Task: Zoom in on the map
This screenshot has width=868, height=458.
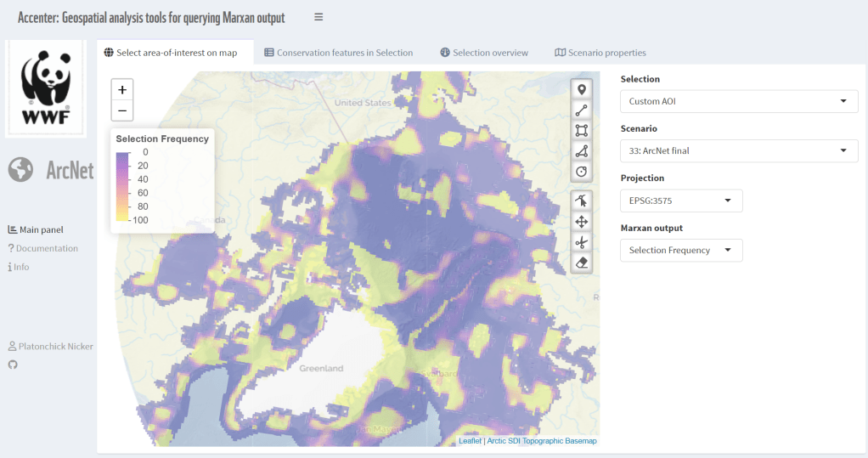Action: 122,90
